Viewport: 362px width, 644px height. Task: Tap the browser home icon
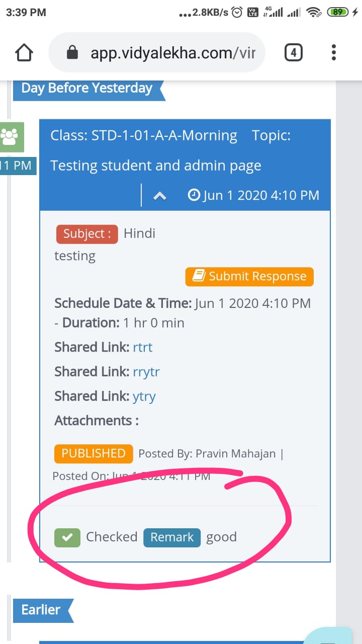tap(24, 52)
